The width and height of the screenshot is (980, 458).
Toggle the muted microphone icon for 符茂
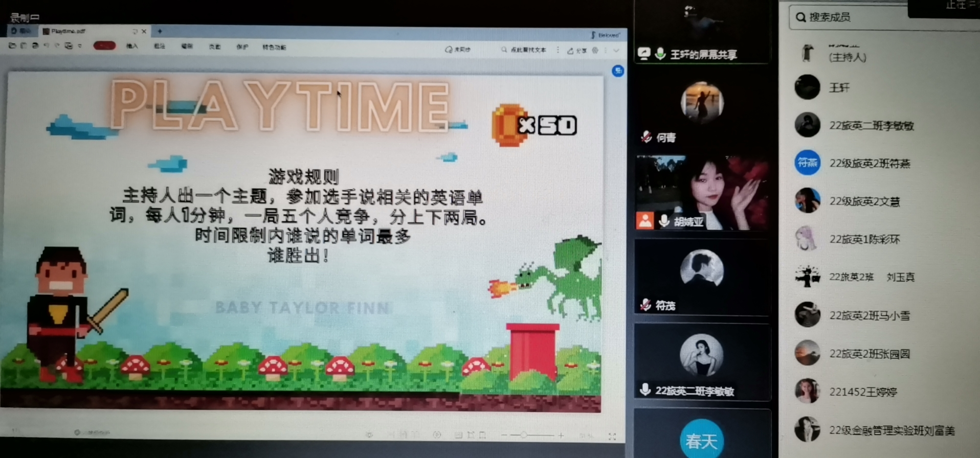[x=645, y=305]
